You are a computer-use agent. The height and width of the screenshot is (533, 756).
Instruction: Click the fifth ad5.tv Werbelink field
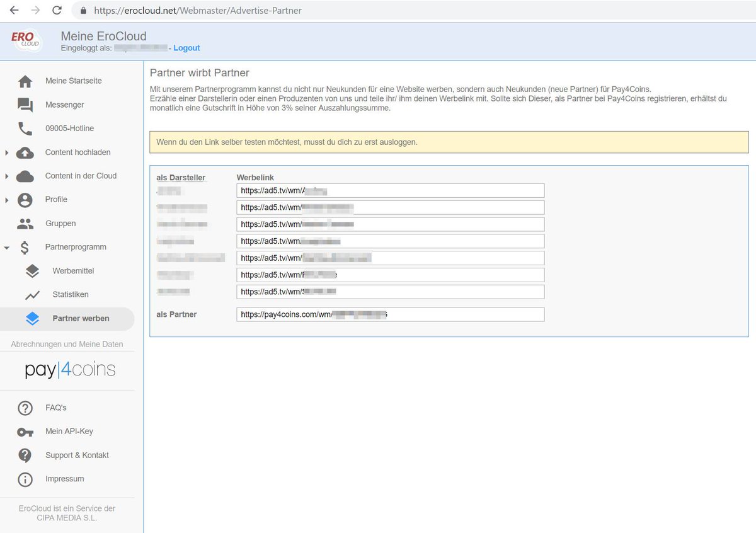[x=391, y=258]
